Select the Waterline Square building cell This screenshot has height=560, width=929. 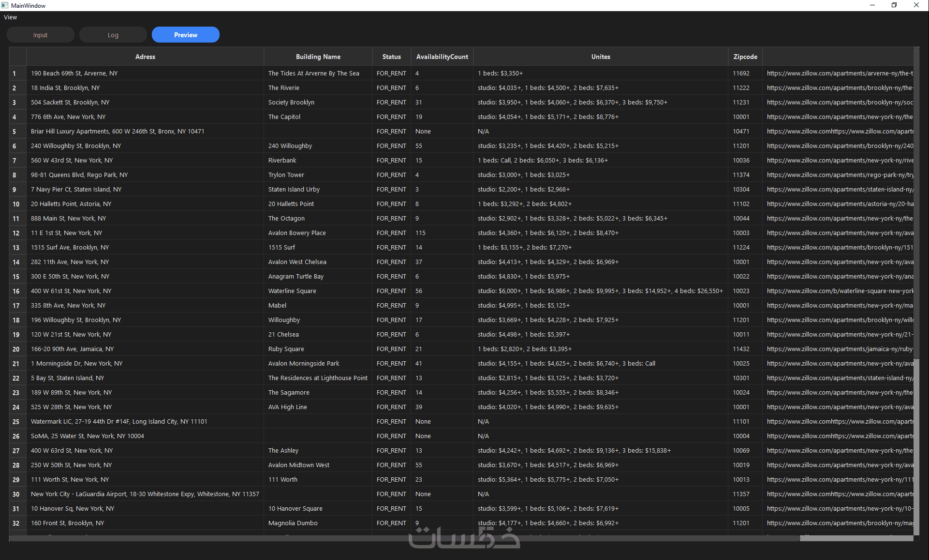(x=292, y=291)
